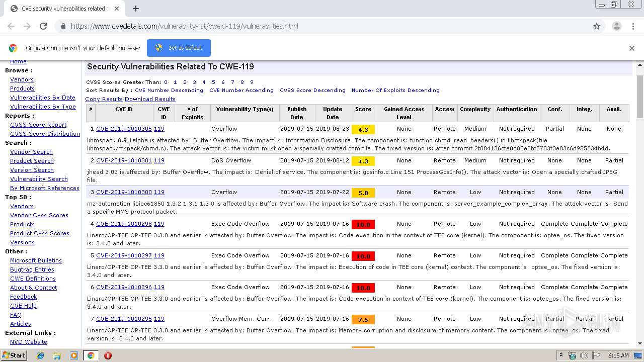Image resolution: width=644 pixels, height=362 pixels.
Task: Open Vulnerabilities By Type
Action: coord(43,107)
